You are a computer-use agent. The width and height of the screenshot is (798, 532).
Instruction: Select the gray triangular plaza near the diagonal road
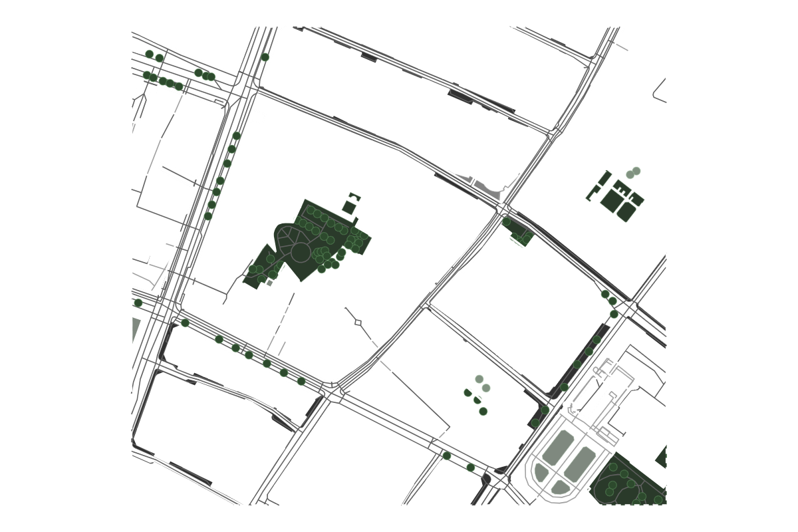[x=487, y=188]
